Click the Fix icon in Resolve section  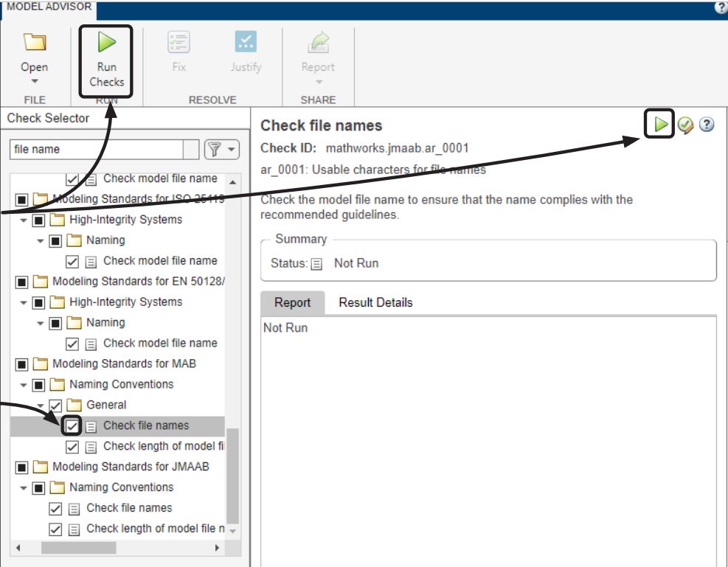(178, 44)
